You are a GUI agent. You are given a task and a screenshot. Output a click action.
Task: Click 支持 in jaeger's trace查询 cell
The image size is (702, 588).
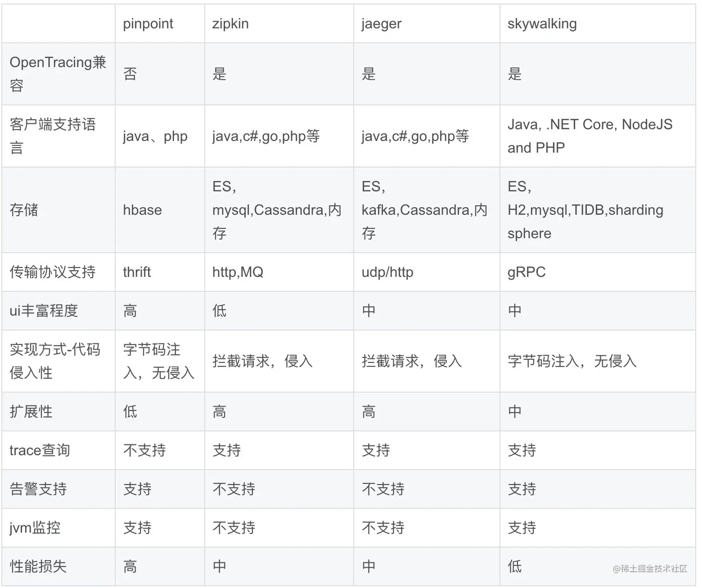tap(376, 450)
